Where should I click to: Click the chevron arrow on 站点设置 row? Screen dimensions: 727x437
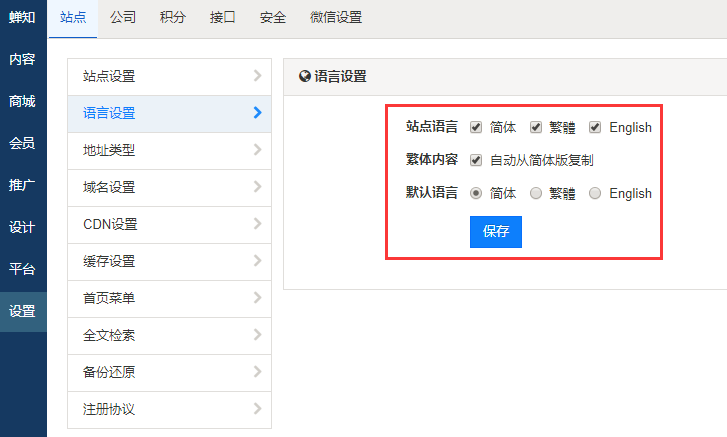tap(257, 76)
